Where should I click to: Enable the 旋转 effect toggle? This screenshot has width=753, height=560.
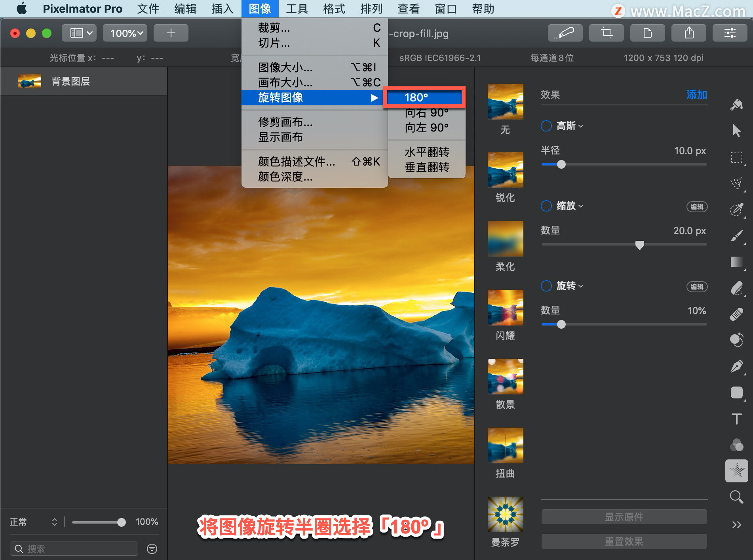click(546, 286)
